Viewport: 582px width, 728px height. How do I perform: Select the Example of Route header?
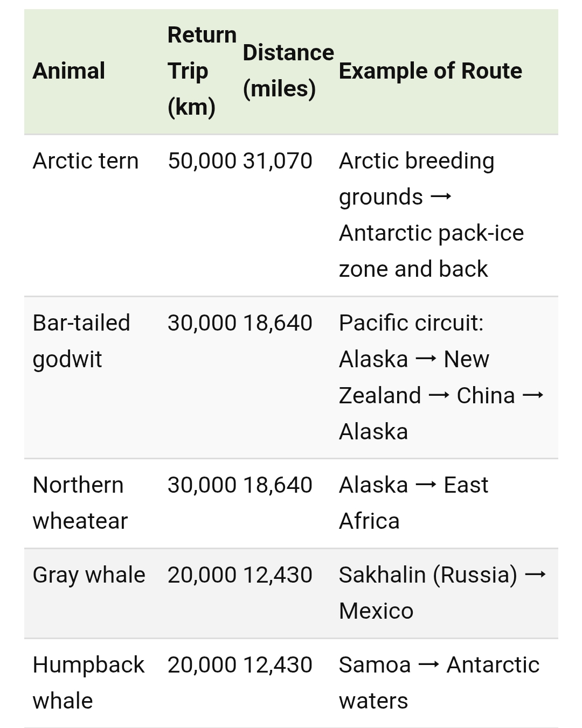click(x=430, y=71)
